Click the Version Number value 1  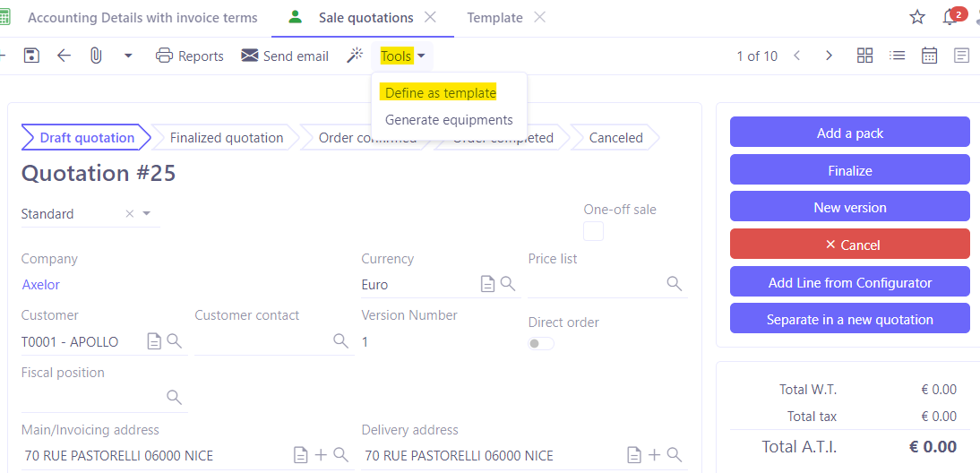365,342
